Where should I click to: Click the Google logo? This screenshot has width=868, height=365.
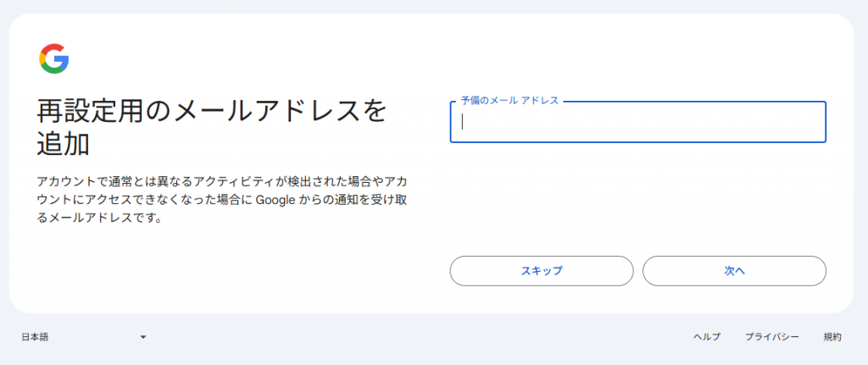click(x=53, y=58)
